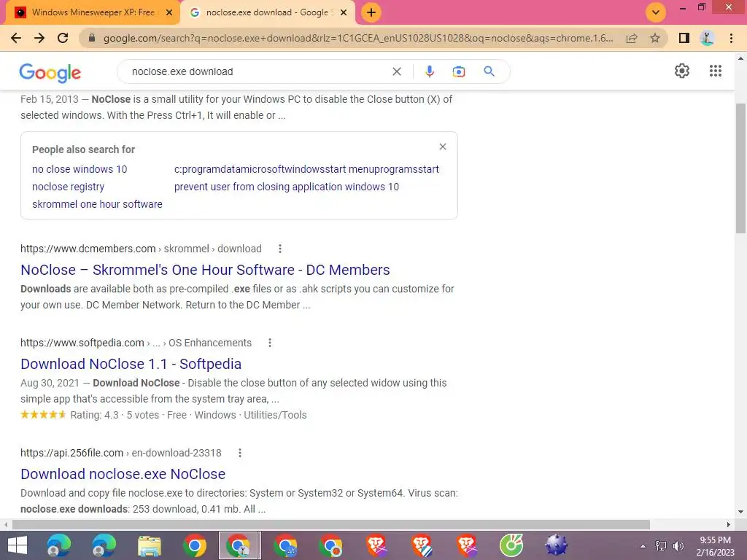Open NoClose Skrommel's One Hour Software result
Viewport: 747px width, 560px height.
point(205,270)
